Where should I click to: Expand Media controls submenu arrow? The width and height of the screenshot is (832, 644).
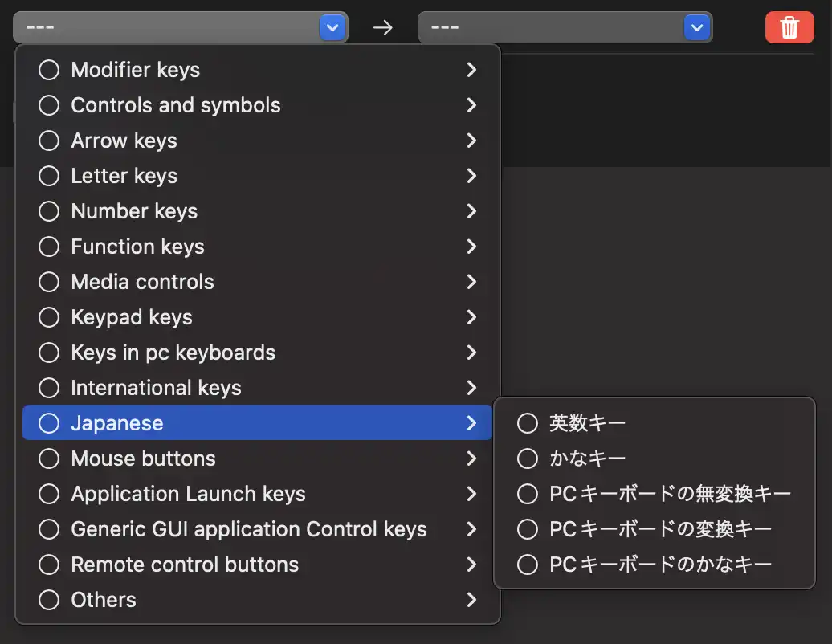(471, 282)
